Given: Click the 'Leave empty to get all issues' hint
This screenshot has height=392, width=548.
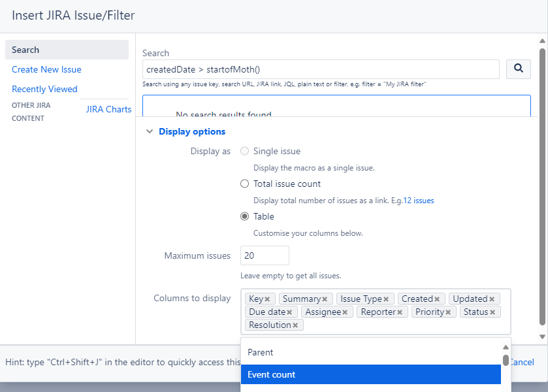Looking at the screenshot, I should pyautogui.click(x=291, y=276).
